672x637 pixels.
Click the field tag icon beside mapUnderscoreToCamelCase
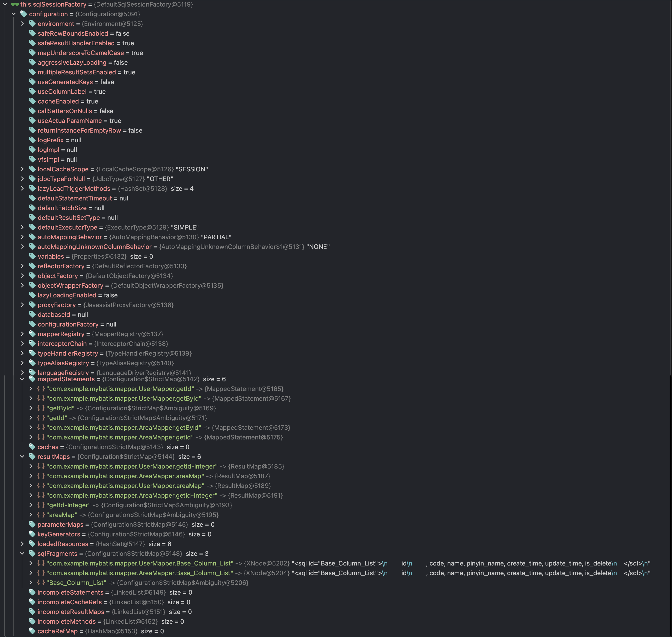pyautogui.click(x=32, y=53)
